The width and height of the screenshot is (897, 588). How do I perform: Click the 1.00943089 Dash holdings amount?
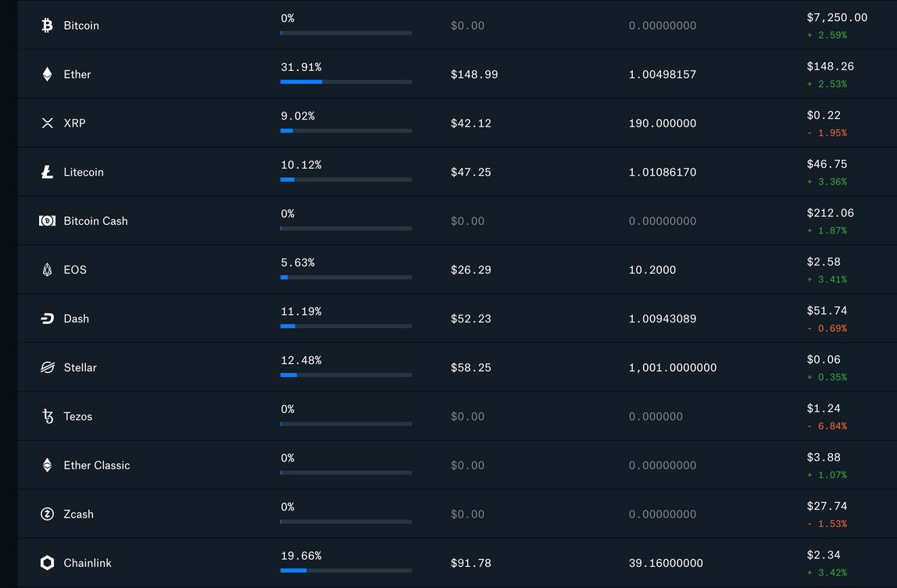pos(663,319)
